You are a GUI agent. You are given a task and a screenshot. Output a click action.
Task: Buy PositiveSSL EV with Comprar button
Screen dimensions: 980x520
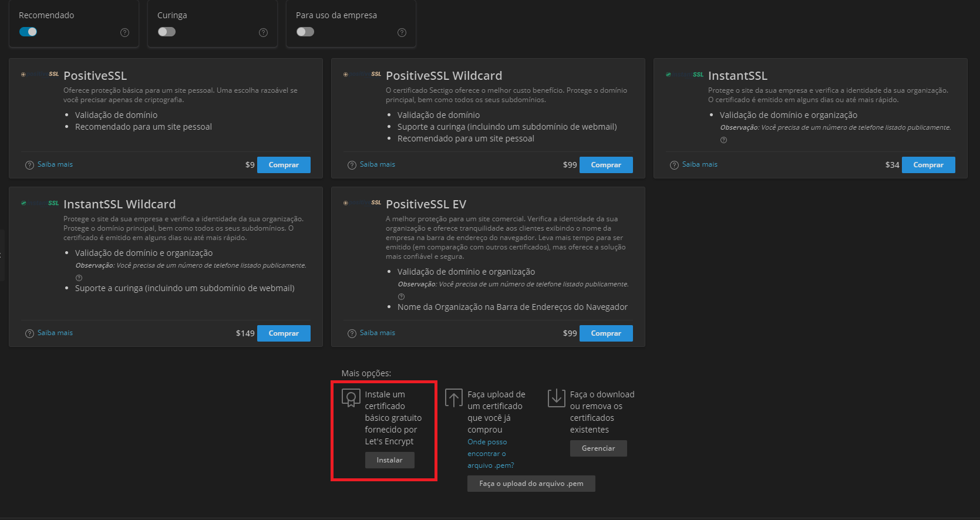tap(606, 333)
